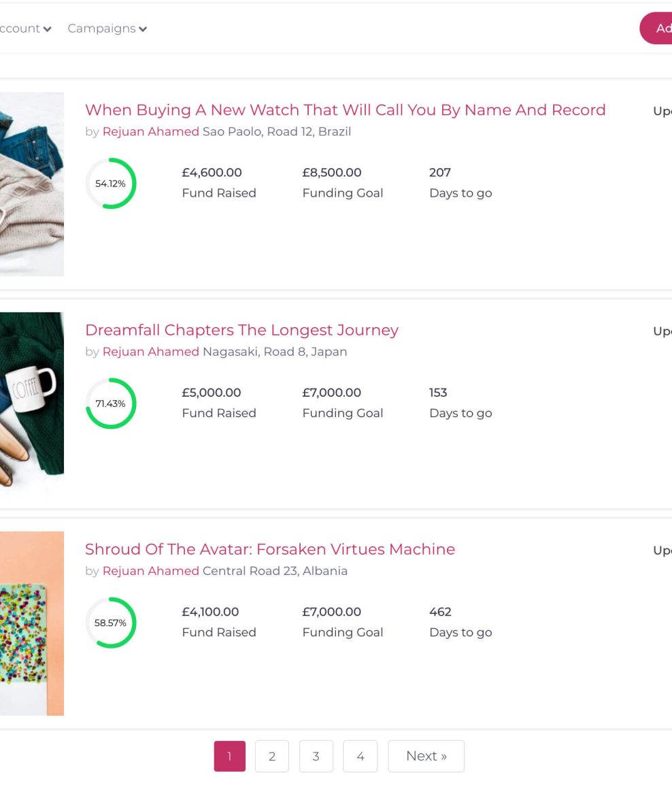Click the 54.12% circular progress indicator
Viewport: 672px width, 807px height.
point(111,183)
